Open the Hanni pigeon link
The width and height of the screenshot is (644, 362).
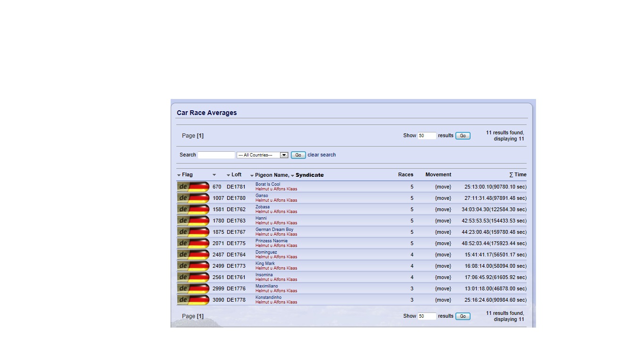pos(261,218)
